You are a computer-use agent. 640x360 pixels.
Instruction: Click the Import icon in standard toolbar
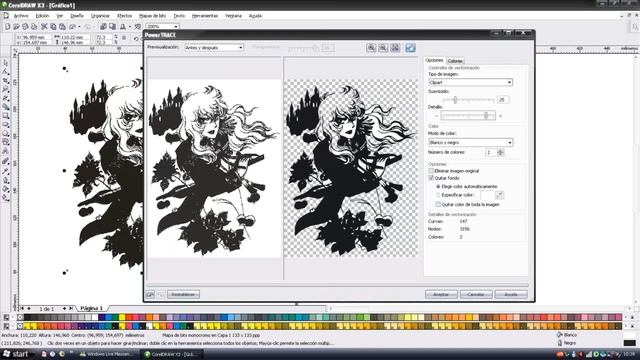point(103,27)
